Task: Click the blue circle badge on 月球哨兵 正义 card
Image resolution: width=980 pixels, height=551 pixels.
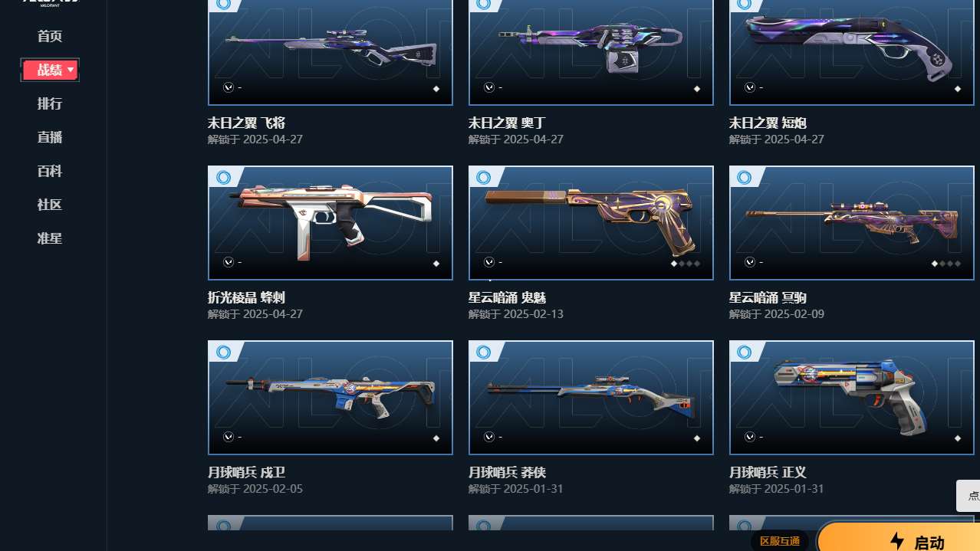Action: pos(745,353)
